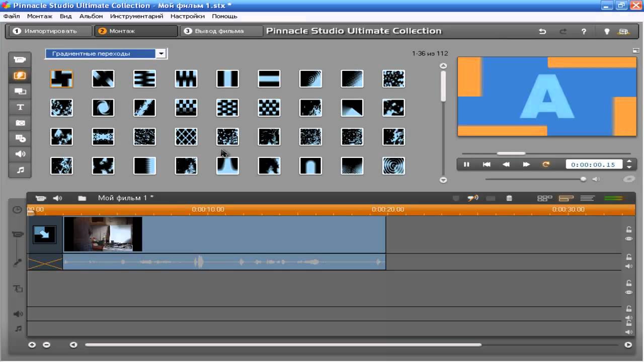Click the fast forward button
The width and height of the screenshot is (644, 362).
coord(526,164)
